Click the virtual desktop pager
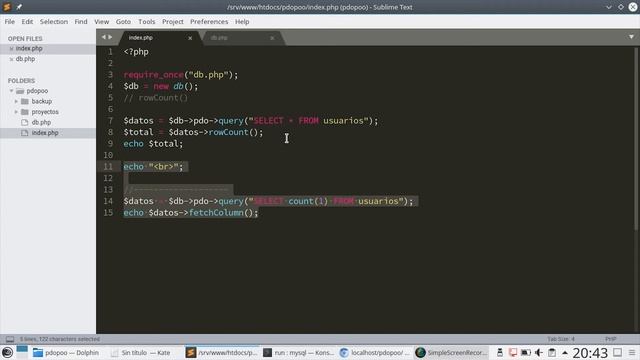 pos(22,353)
